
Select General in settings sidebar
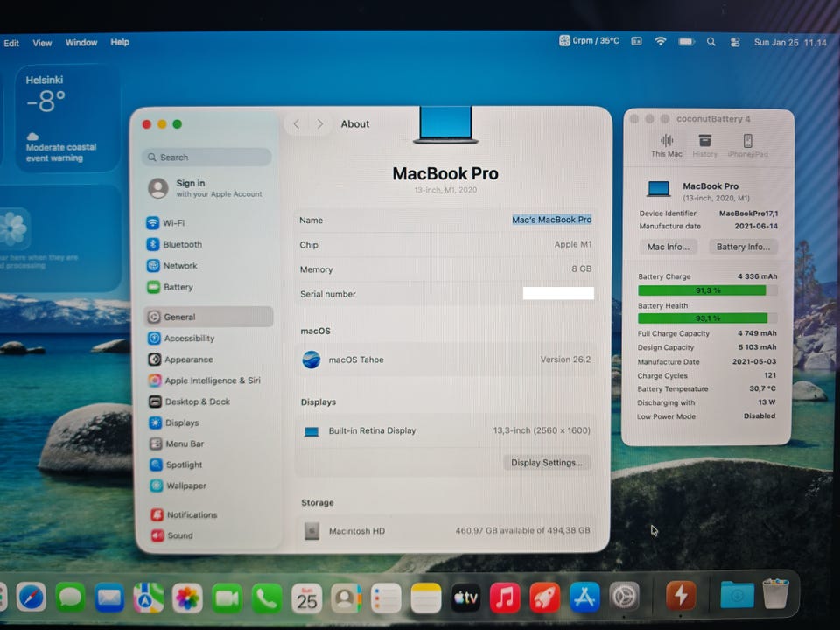208,317
